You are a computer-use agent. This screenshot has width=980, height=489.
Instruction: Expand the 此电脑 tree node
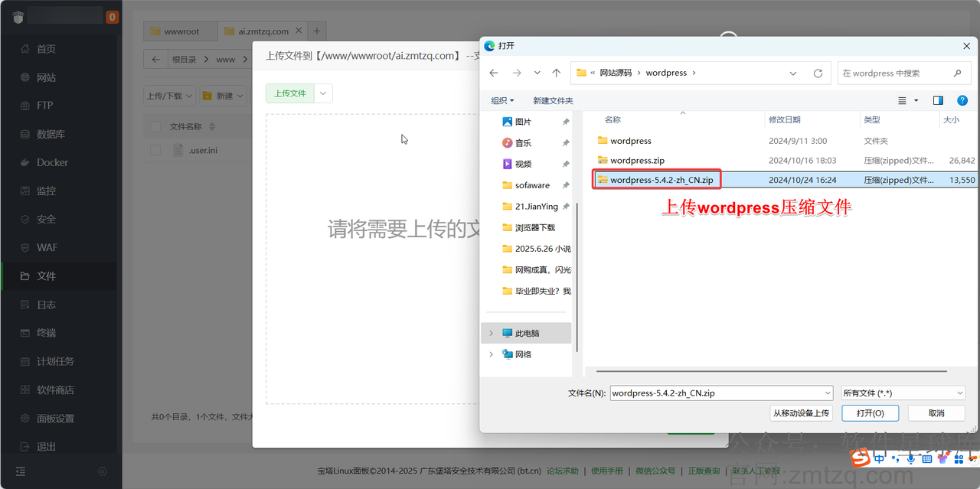491,333
